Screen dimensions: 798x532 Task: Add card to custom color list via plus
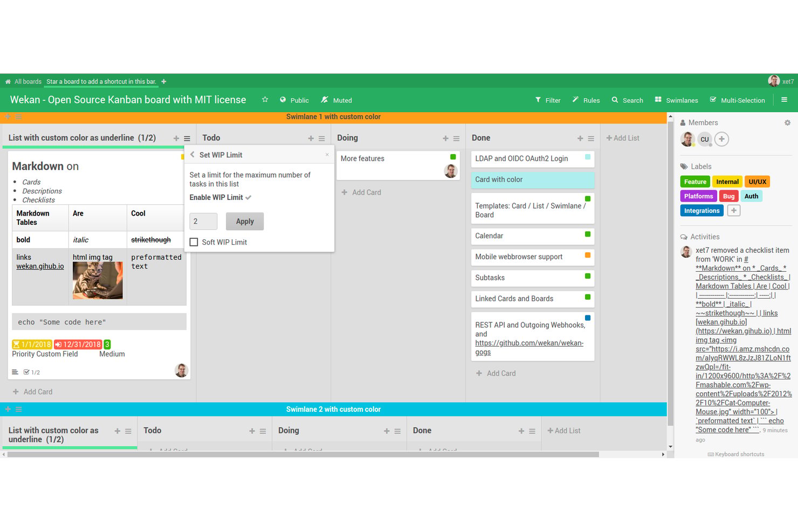pyautogui.click(x=176, y=139)
